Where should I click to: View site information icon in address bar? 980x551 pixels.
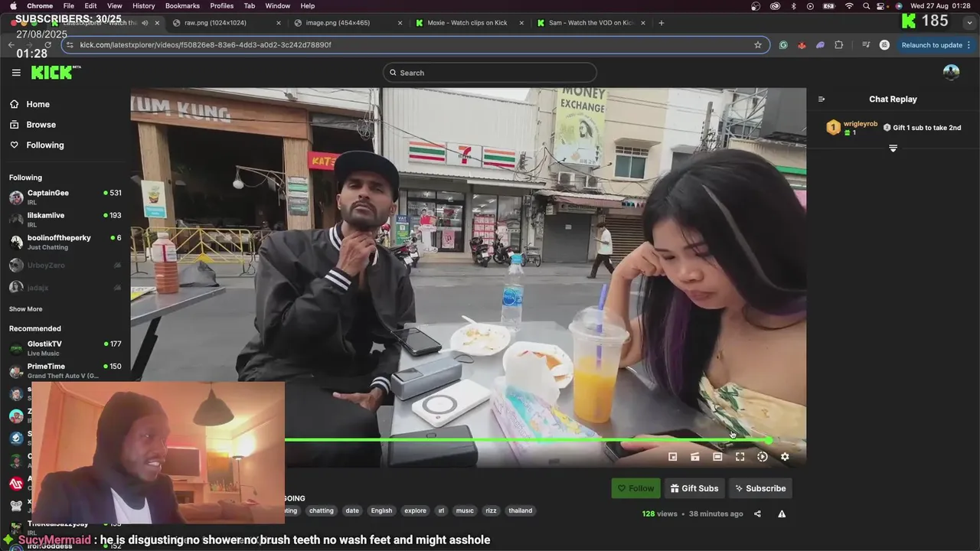click(70, 45)
